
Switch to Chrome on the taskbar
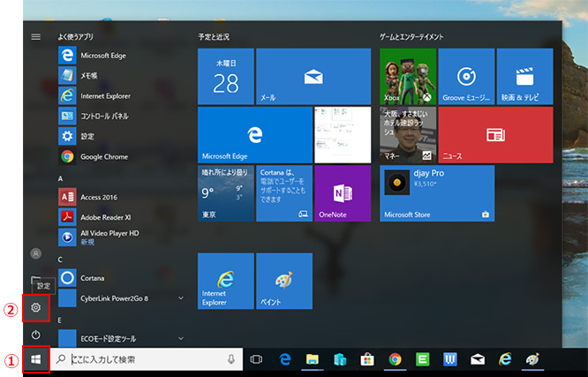pos(395,359)
